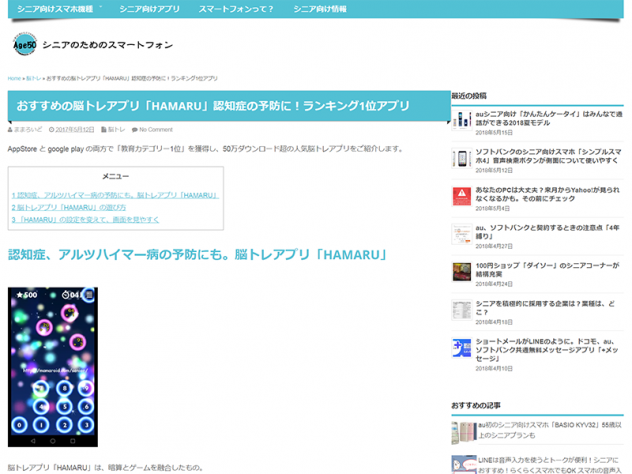Open post ソフトバンクのシニア向けスマホ「シンプルスマホ4」
Screen dimensions: 632x474
549,156
